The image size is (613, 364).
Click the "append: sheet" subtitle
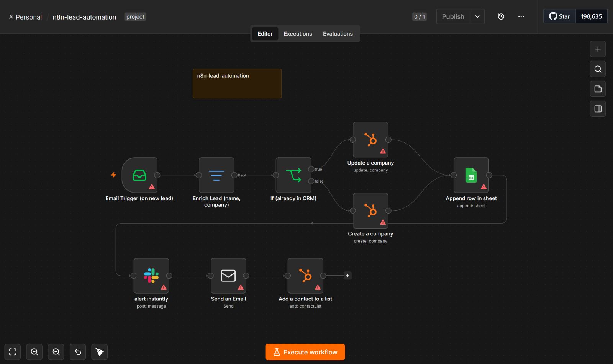(x=471, y=206)
